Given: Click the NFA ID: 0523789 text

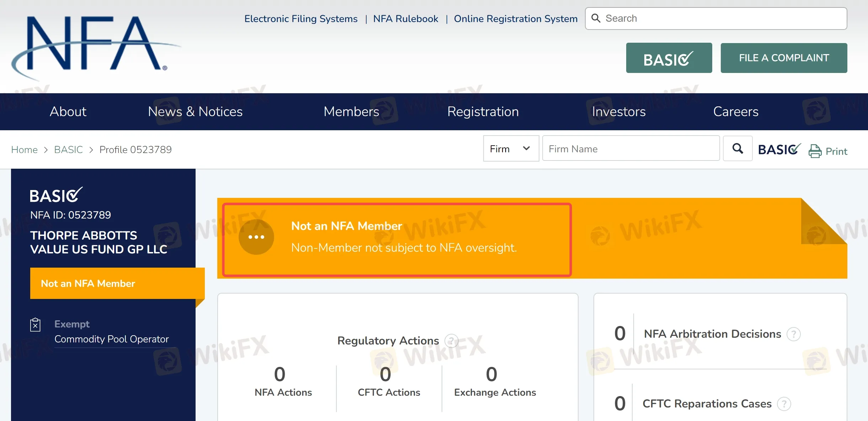Looking at the screenshot, I should (x=70, y=215).
